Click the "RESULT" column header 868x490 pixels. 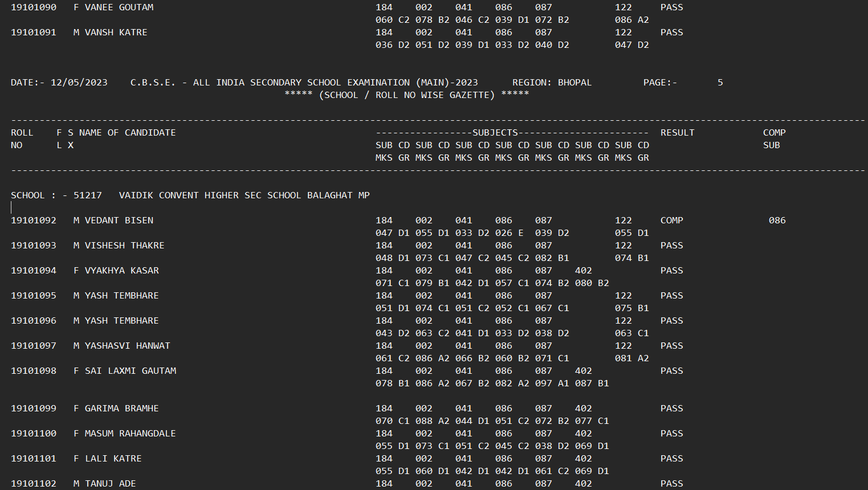[x=678, y=133]
